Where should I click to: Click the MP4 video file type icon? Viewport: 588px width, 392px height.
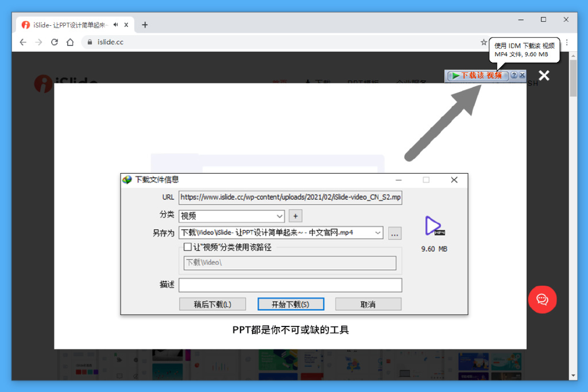pos(434,226)
